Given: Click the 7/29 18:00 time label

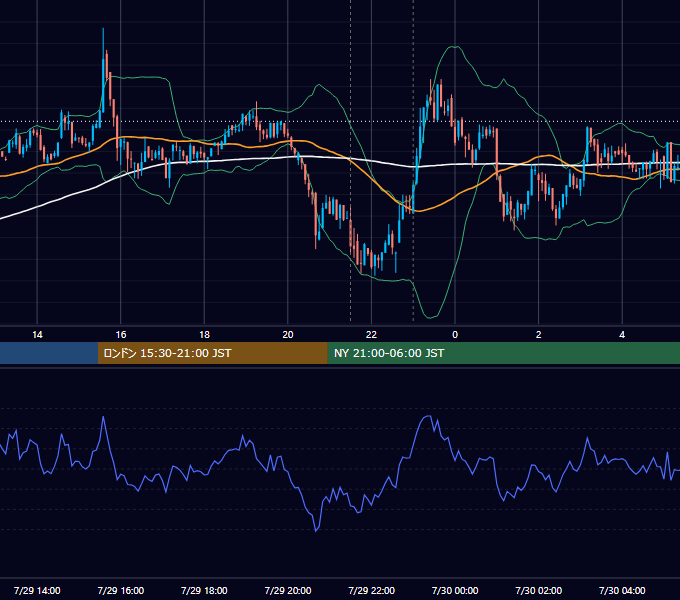Looking at the screenshot, I should tap(204, 590).
